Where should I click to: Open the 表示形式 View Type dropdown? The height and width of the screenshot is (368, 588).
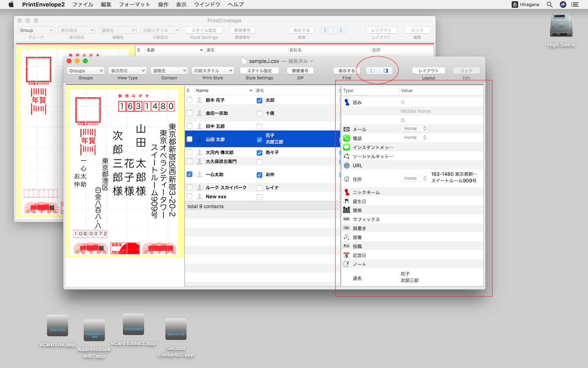click(x=127, y=71)
